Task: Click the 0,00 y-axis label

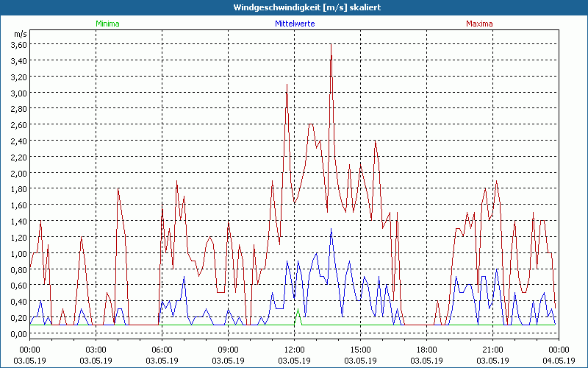Action: coord(18,333)
